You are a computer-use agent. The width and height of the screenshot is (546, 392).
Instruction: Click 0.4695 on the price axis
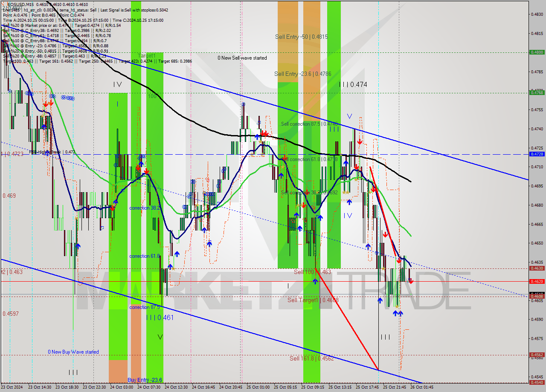coord(537,186)
